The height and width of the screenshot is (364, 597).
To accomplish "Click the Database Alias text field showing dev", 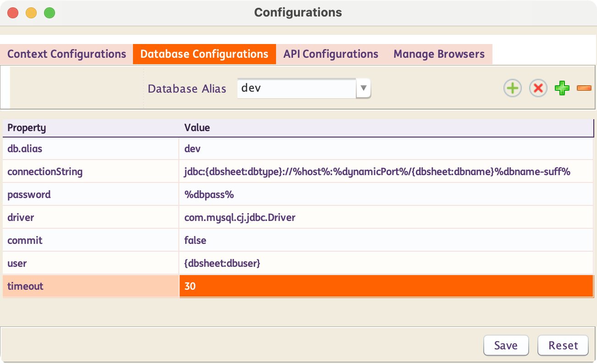I will [x=296, y=88].
